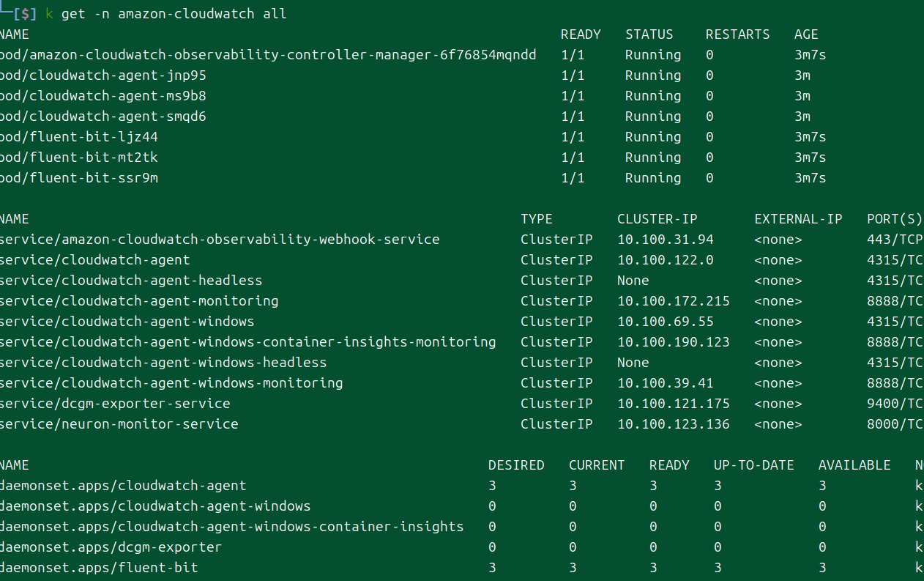Select the 1/1 ready value for fluent-bit-ssr9m
The image size is (924, 581).
click(573, 178)
